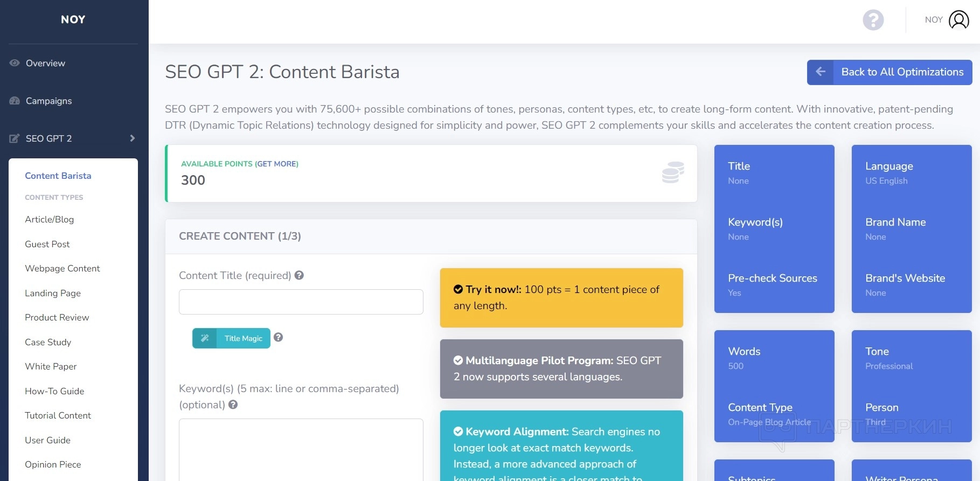Click the Content Title input field

(x=301, y=302)
